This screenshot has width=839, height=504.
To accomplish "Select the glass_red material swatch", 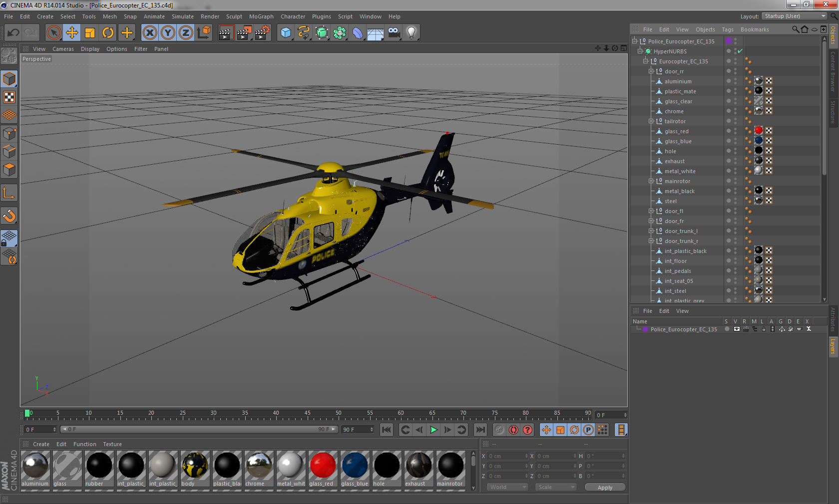I will pos(323,469).
